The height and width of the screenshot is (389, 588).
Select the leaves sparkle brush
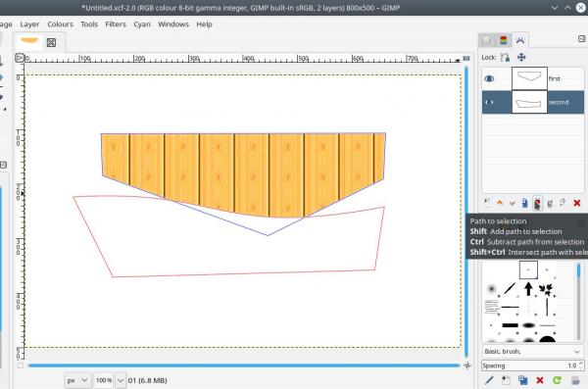click(547, 289)
